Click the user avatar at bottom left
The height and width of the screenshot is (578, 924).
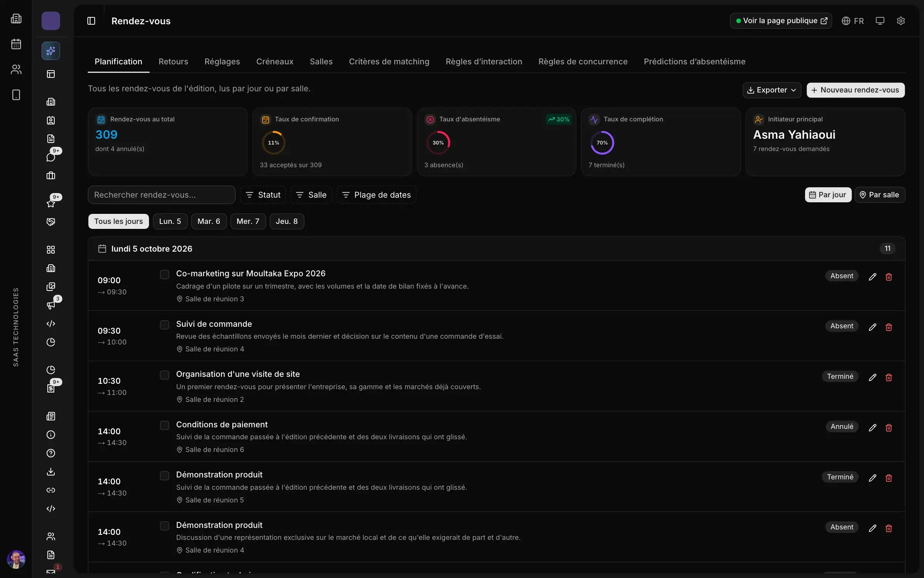tap(16, 559)
